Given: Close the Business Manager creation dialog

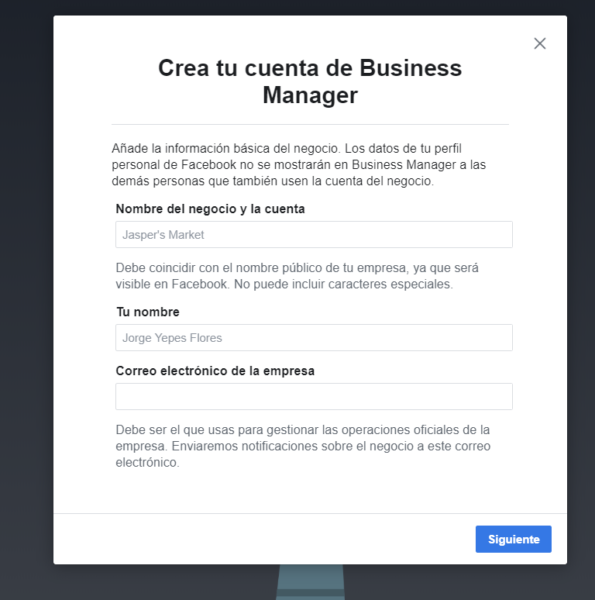Looking at the screenshot, I should pos(540,44).
